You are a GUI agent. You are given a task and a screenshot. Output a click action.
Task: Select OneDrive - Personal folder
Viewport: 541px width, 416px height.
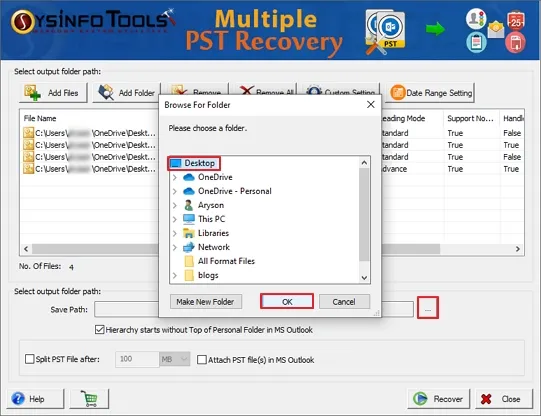pos(235,191)
